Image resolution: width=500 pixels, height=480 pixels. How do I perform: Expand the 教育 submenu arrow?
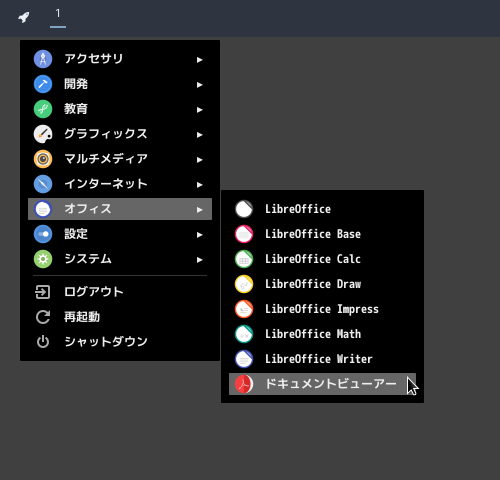[x=199, y=110]
